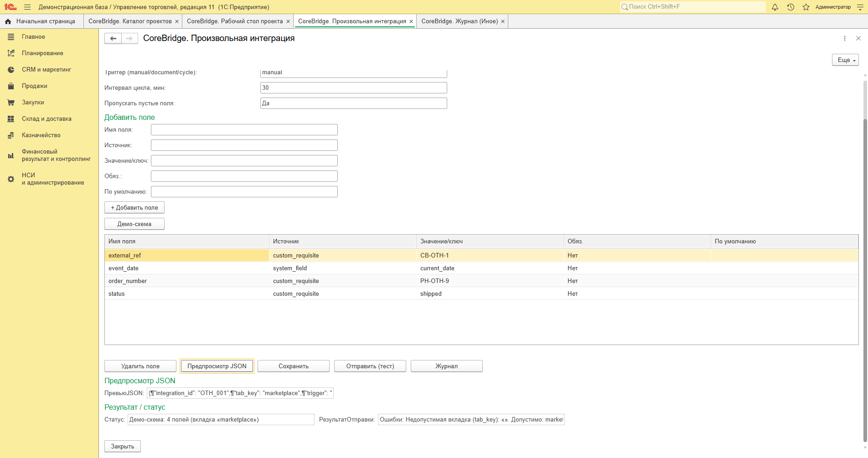The height and width of the screenshot is (458, 868).
Task: Open favorites star icon
Action: coord(806,7)
